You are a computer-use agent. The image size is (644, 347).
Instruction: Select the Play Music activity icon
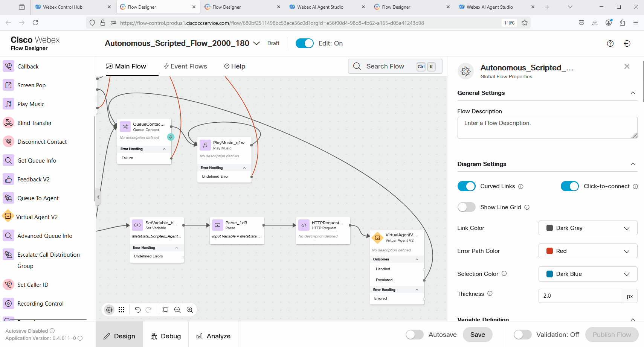click(x=8, y=104)
